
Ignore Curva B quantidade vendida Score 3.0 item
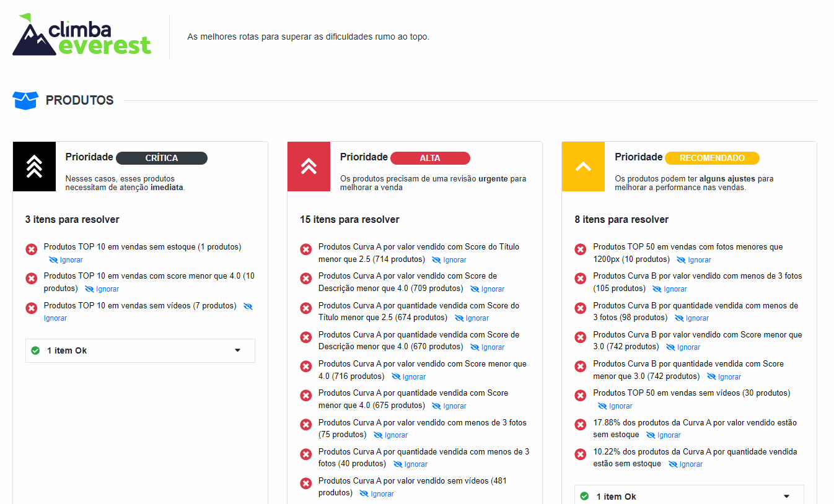(724, 377)
